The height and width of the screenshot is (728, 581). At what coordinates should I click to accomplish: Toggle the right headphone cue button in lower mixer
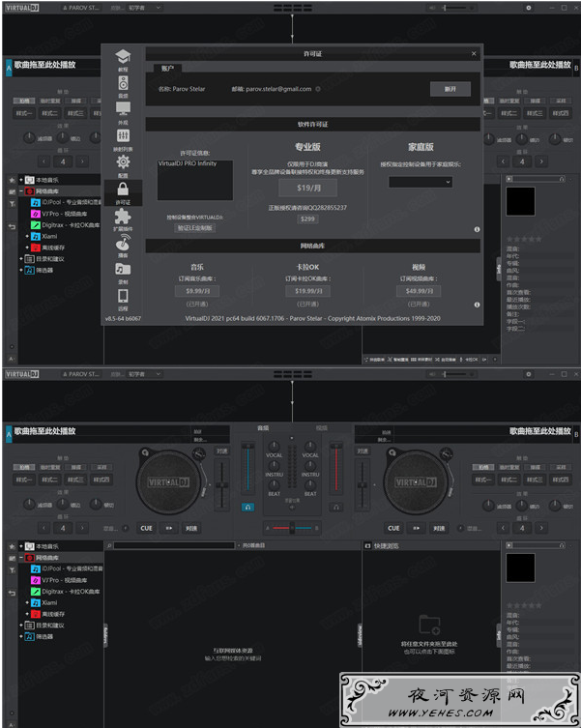coord(336,507)
